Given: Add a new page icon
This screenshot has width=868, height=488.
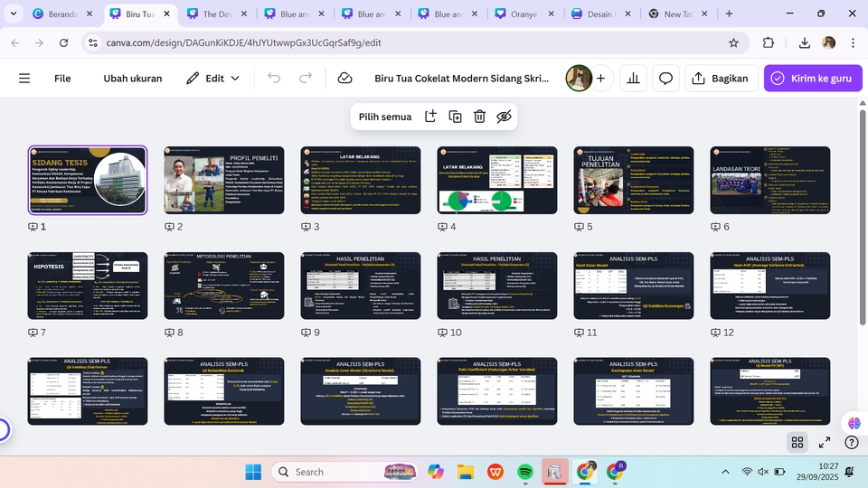Looking at the screenshot, I should click(430, 117).
